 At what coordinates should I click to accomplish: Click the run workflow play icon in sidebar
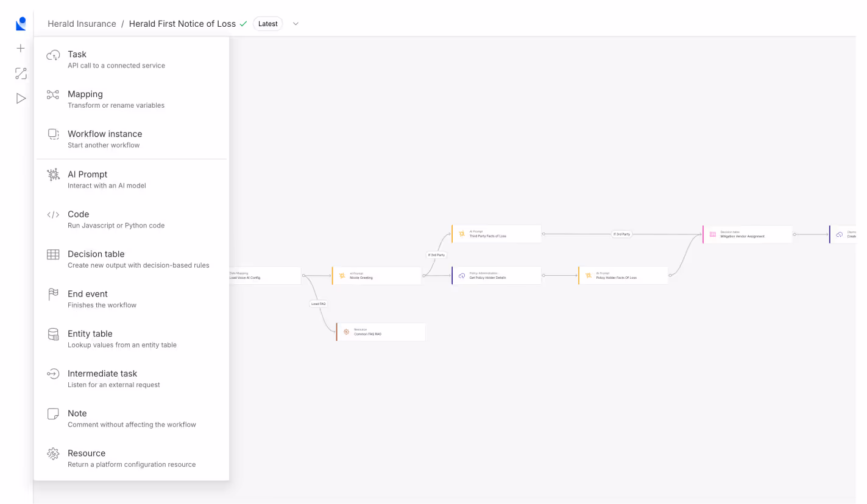21,98
